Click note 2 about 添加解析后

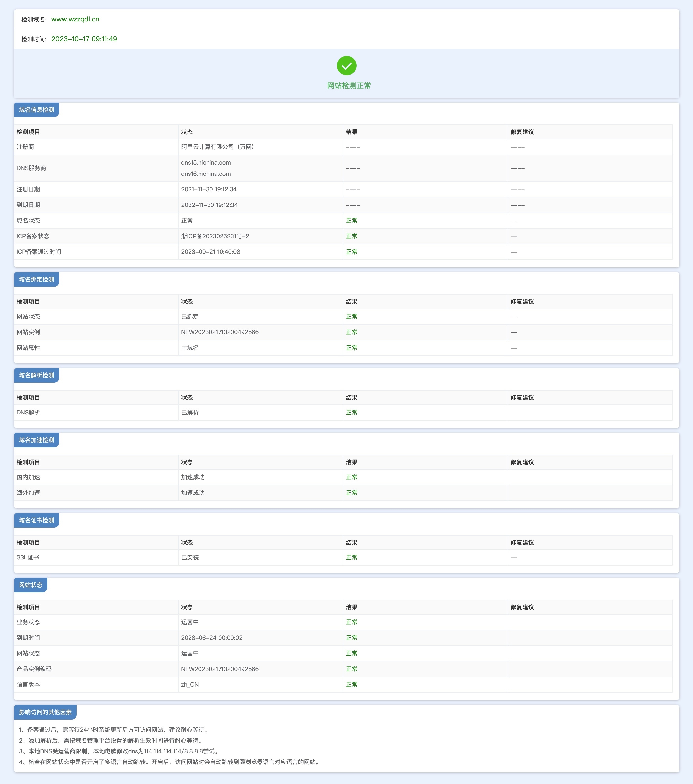tap(111, 740)
